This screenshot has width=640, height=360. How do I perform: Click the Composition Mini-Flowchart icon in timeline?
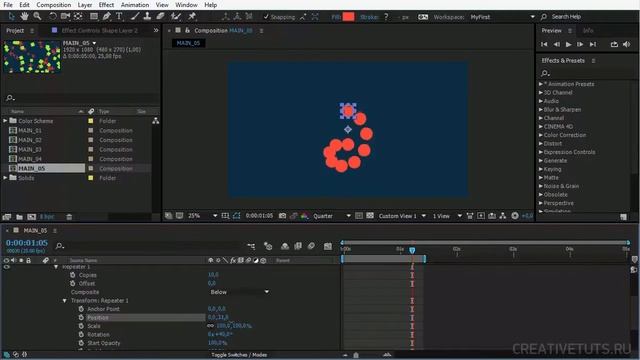point(251,246)
